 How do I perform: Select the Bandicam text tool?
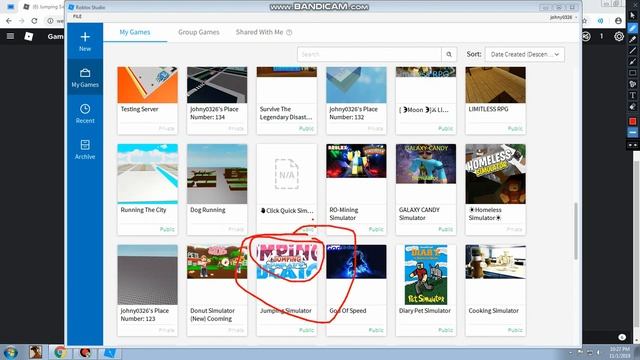pyautogui.click(x=632, y=96)
